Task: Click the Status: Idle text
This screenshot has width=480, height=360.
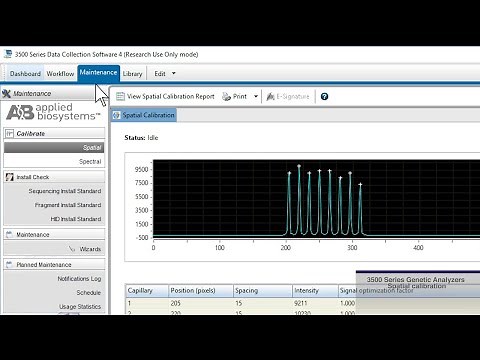Action: [x=141, y=138]
